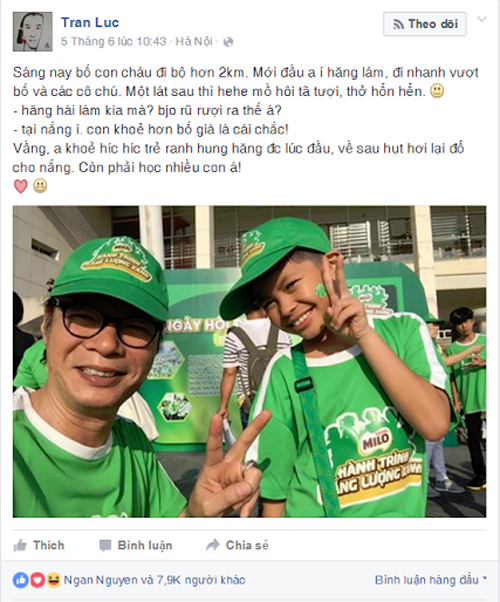500x602 pixels.
Task: Click the globe public privacy icon
Action: [x=228, y=42]
